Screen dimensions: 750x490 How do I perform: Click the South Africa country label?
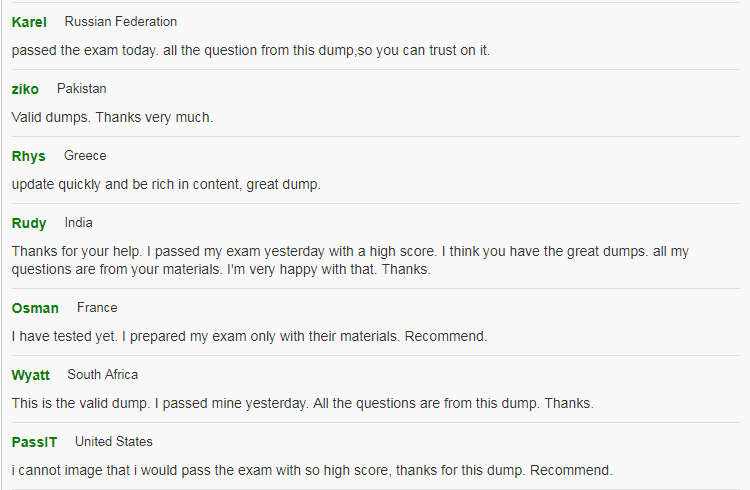(102, 375)
